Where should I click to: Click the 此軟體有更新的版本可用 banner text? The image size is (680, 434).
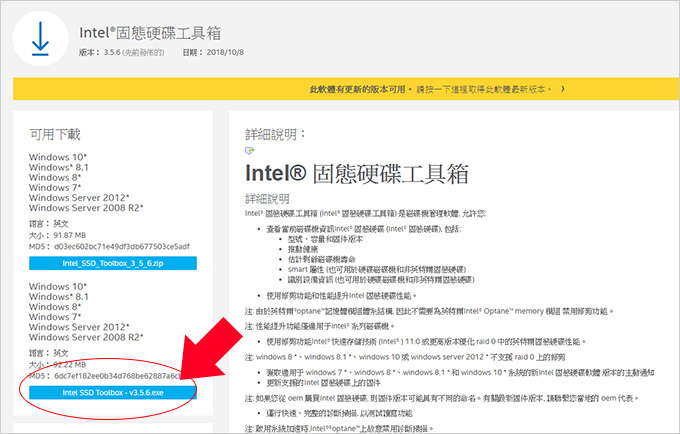357,89
